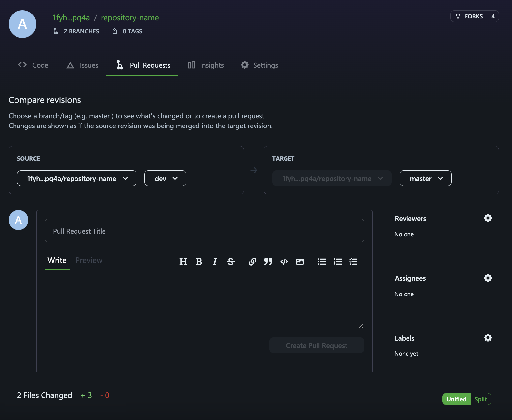Open target branch master dropdown
This screenshot has width=512, height=420.
pos(426,178)
